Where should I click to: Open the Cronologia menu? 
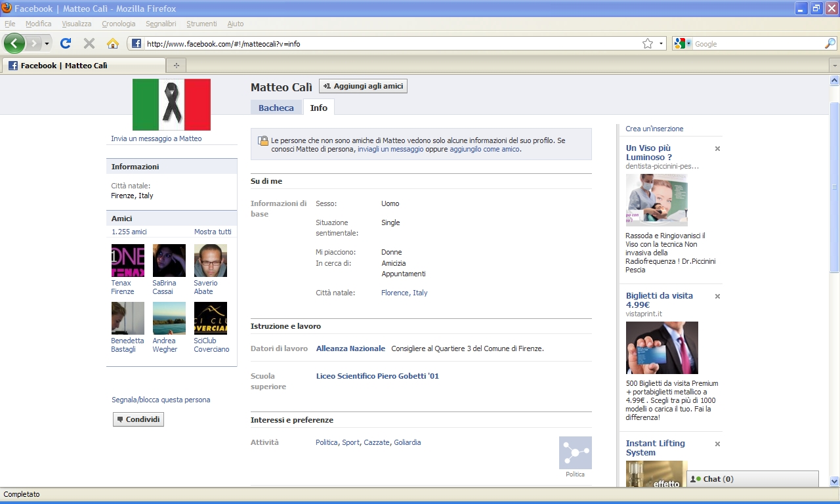119,24
